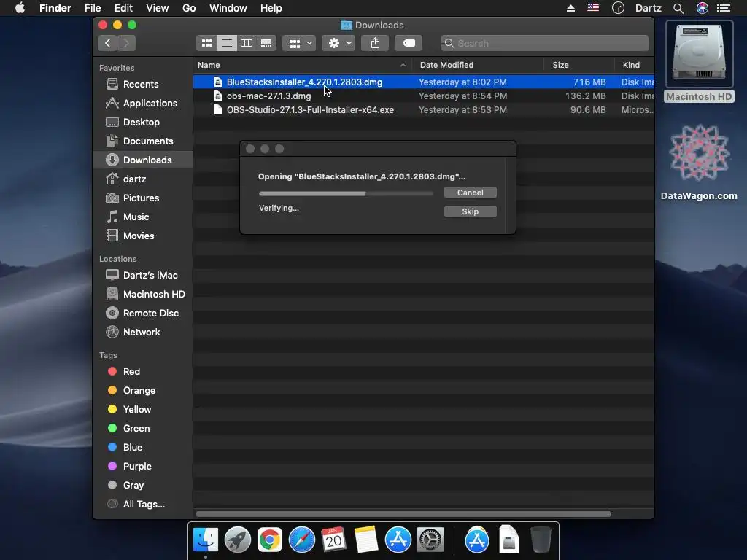Select obs-mac-27.1.3.dmg file
The height and width of the screenshot is (560, 747).
[x=424, y=96]
